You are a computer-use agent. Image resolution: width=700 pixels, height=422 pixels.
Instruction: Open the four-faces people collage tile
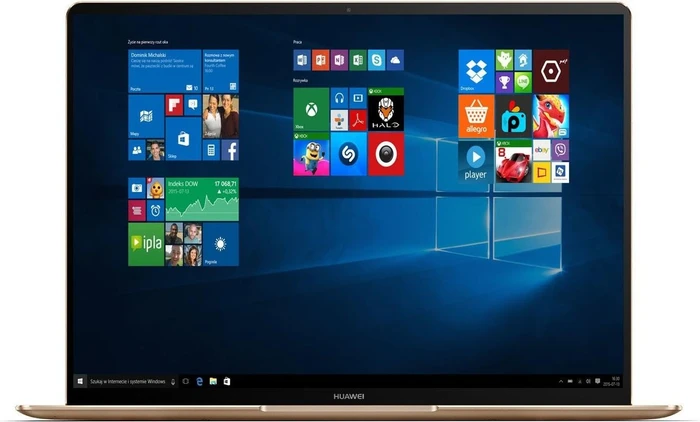(183, 244)
